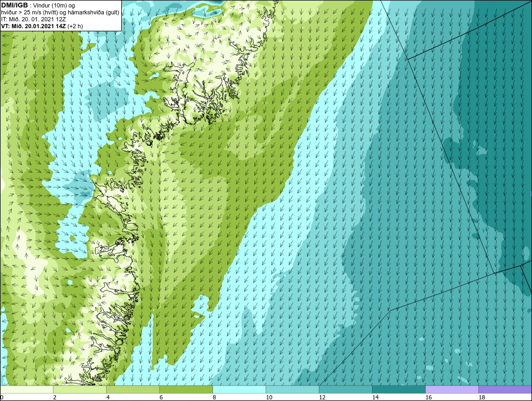
Task: Click the 14–16 m/s dark teal legend swatch
Action: click(x=398, y=389)
